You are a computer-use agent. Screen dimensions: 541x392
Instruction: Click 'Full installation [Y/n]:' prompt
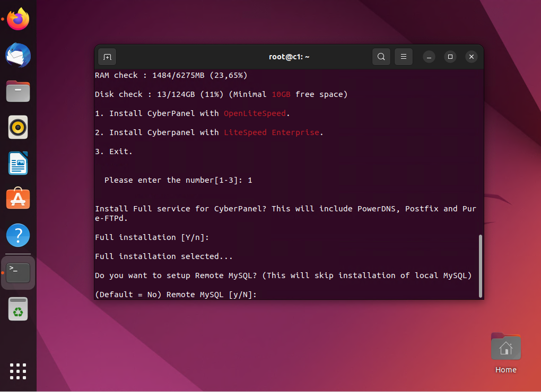(x=152, y=237)
